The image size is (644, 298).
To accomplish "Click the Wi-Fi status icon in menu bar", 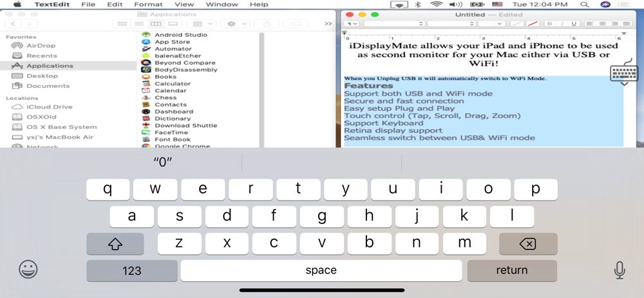I will point(436,5).
